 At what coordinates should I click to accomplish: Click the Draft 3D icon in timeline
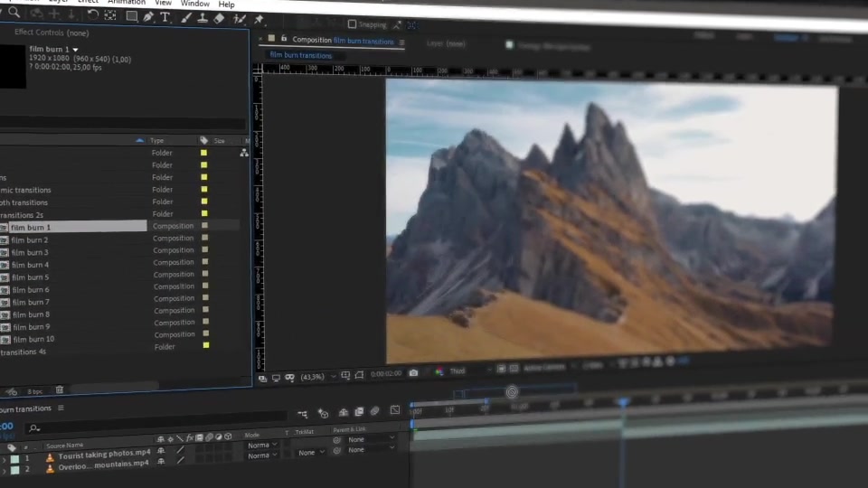pos(323,413)
